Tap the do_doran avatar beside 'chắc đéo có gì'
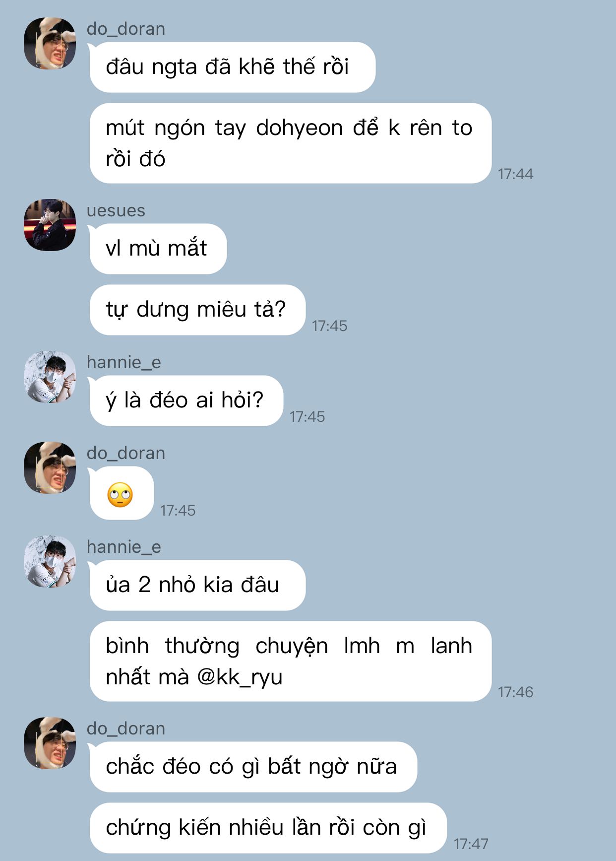Viewport: 616px width, 861px height. (50, 743)
